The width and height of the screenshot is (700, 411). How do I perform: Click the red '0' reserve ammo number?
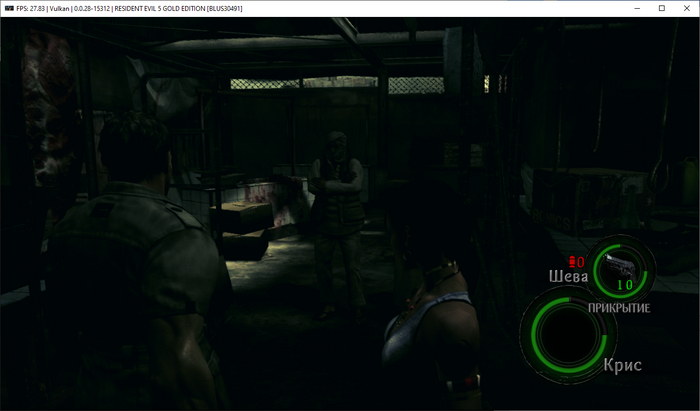coord(580,262)
